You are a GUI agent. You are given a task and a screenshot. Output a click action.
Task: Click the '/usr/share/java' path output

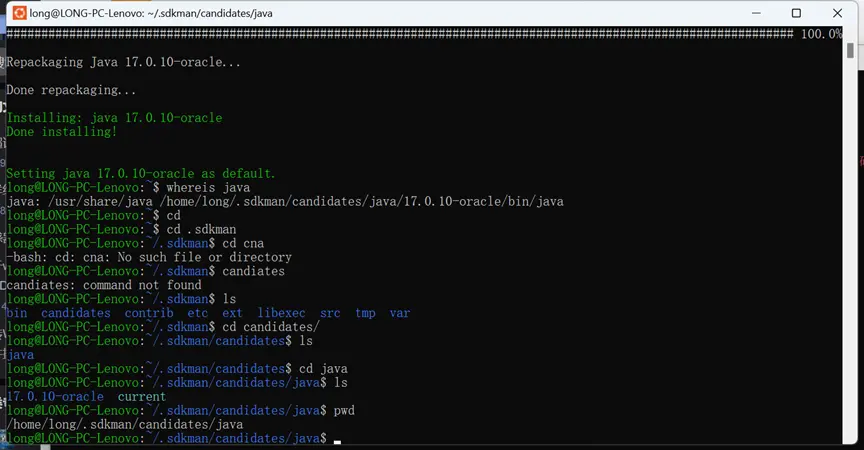[101, 202]
